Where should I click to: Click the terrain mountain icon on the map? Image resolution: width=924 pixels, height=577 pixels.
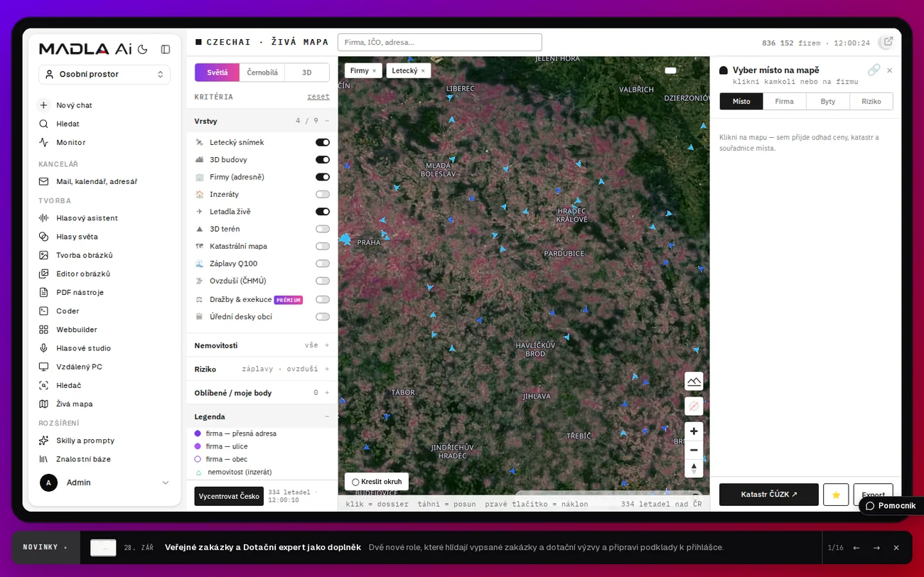(x=694, y=382)
